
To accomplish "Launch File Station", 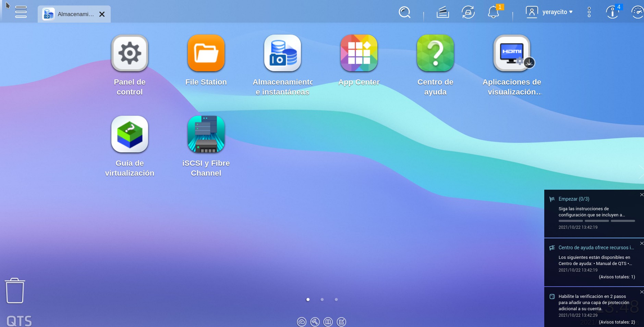I will pos(206,53).
